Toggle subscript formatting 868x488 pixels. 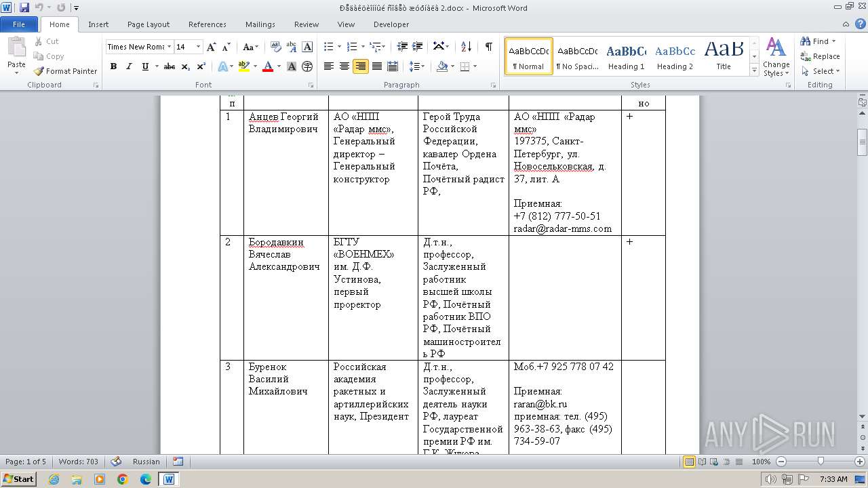(x=186, y=66)
